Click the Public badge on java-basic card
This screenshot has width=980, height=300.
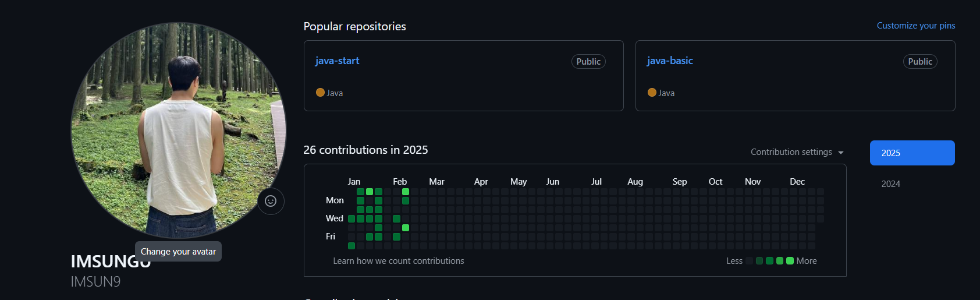(920, 62)
